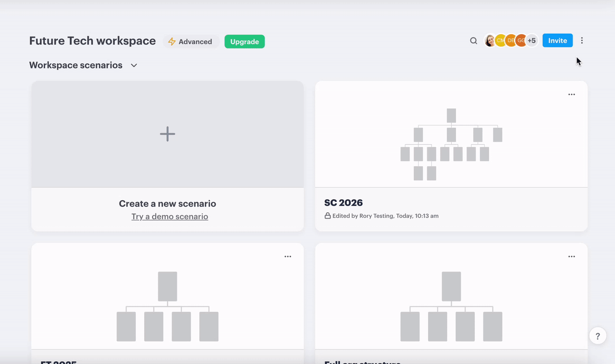Open the Try a demo scenario link
Viewport: 615px width, 364px height.
click(170, 217)
